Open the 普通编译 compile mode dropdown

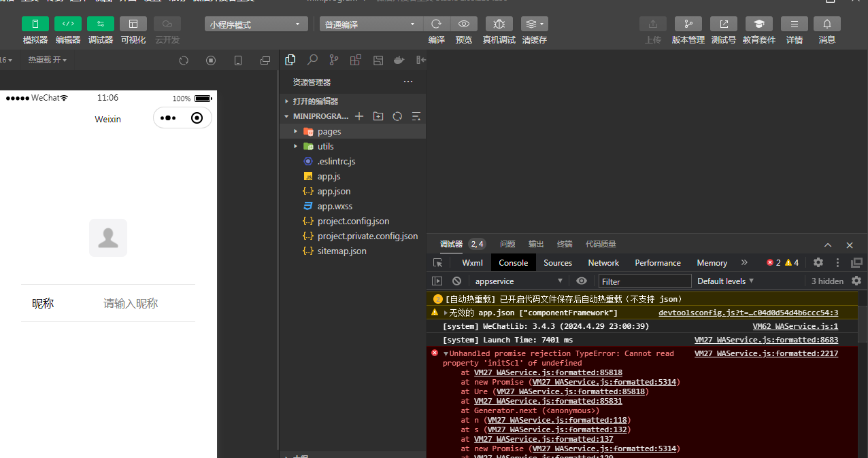(x=371, y=24)
